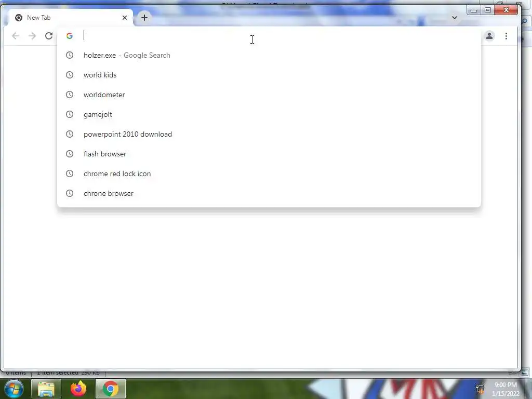
Task: Choose worldometer suggestion
Action: tap(269, 95)
